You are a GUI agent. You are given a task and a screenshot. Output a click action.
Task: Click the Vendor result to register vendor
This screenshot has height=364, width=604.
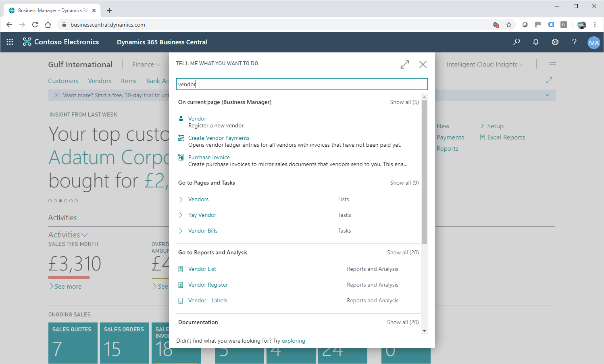(x=197, y=119)
